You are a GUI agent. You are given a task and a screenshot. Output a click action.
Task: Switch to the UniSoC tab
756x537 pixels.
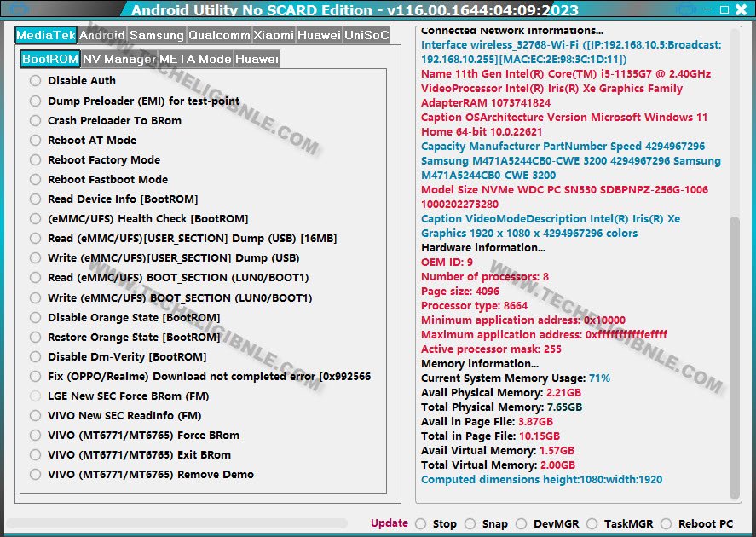[x=366, y=35]
